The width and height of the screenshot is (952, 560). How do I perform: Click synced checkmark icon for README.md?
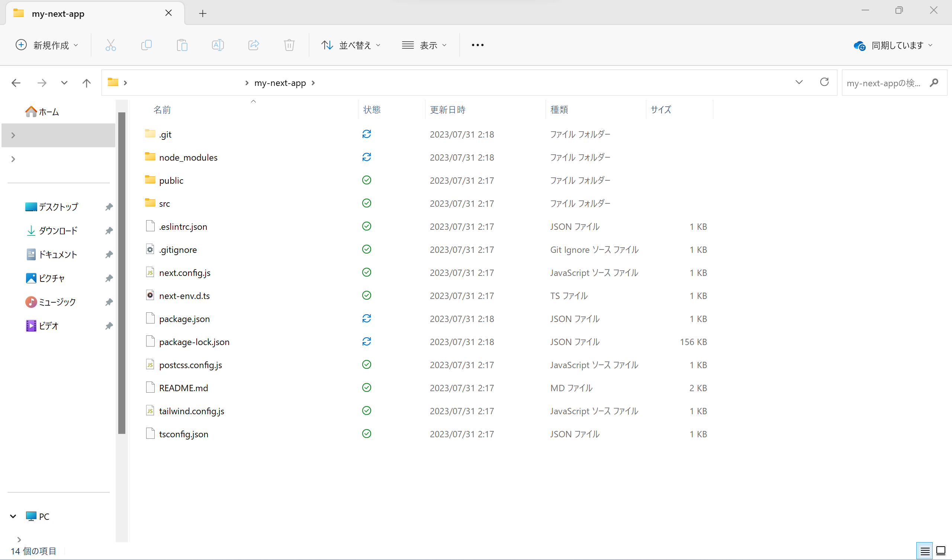(x=366, y=388)
